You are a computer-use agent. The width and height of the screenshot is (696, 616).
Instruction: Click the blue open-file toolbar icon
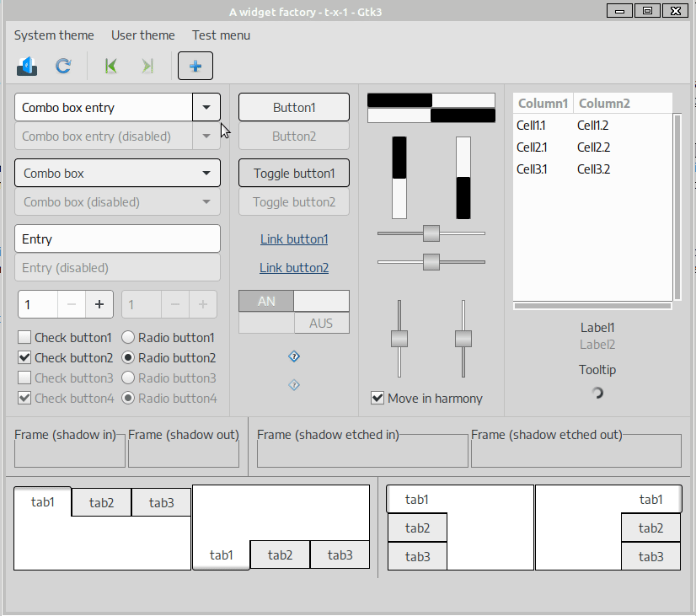(x=27, y=66)
